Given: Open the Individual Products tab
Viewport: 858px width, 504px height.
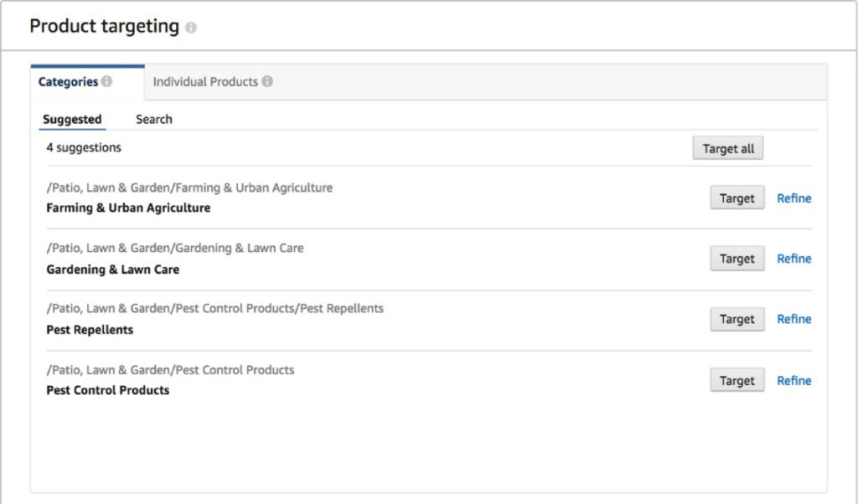Looking at the screenshot, I should tap(205, 82).
